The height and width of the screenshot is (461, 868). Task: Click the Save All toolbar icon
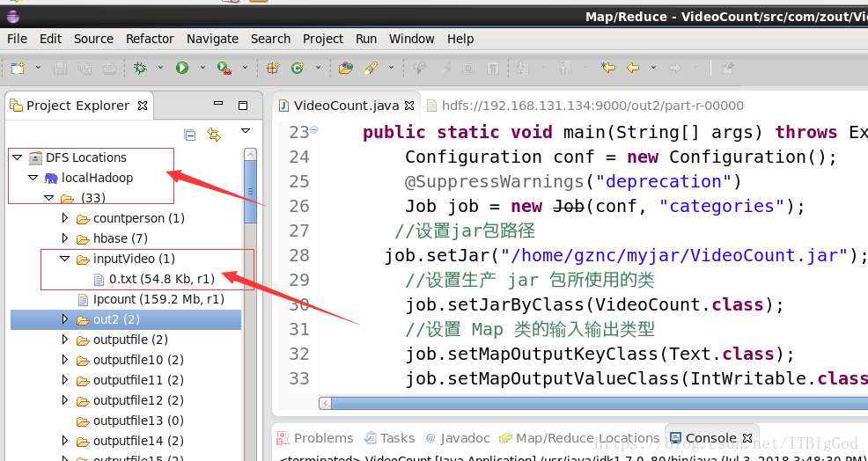pos(85,68)
